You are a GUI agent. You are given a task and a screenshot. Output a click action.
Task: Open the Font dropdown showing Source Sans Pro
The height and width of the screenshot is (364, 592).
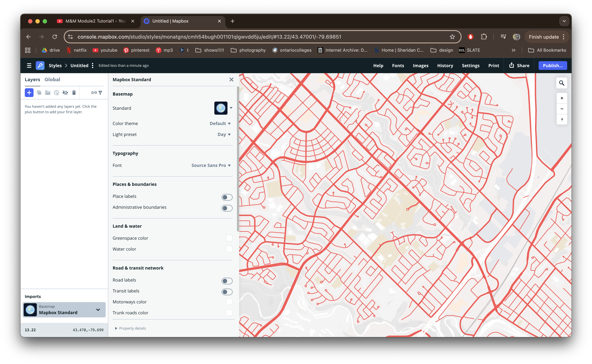211,165
